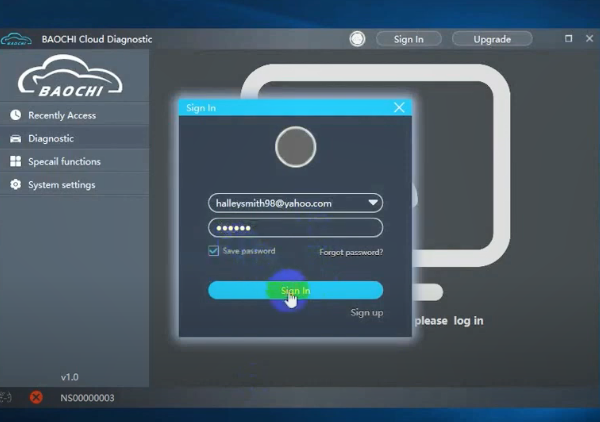Click the Upgrade button in title bar
This screenshot has width=600, height=422.
coord(492,39)
